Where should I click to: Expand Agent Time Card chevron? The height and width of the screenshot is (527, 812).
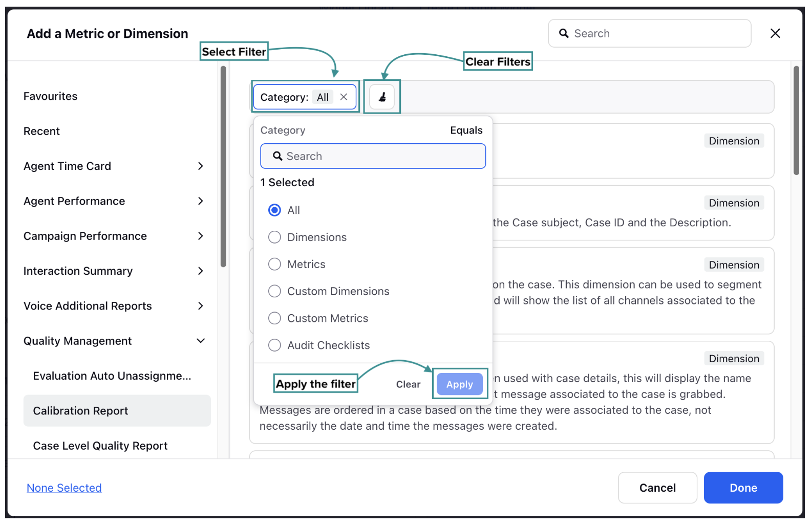tap(201, 166)
